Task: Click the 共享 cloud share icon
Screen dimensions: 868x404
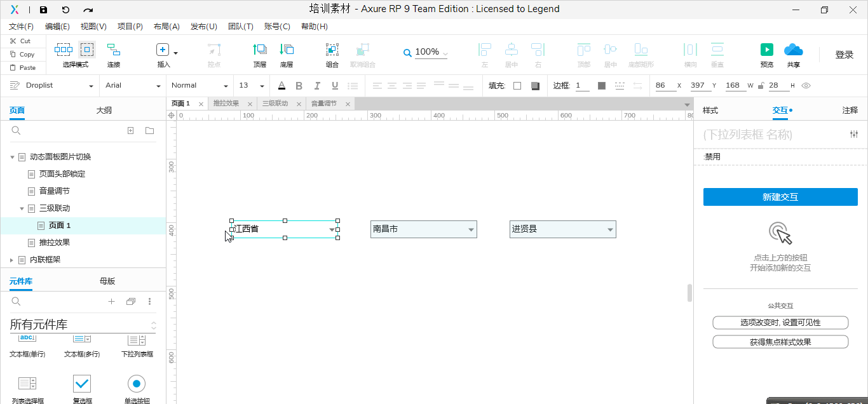Action: 793,50
